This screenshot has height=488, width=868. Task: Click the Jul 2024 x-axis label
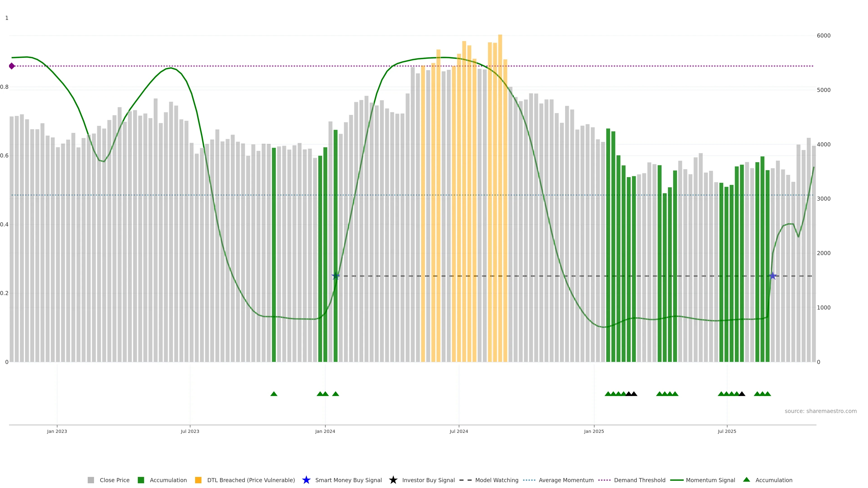pyautogui.click(x=459, y=432)
